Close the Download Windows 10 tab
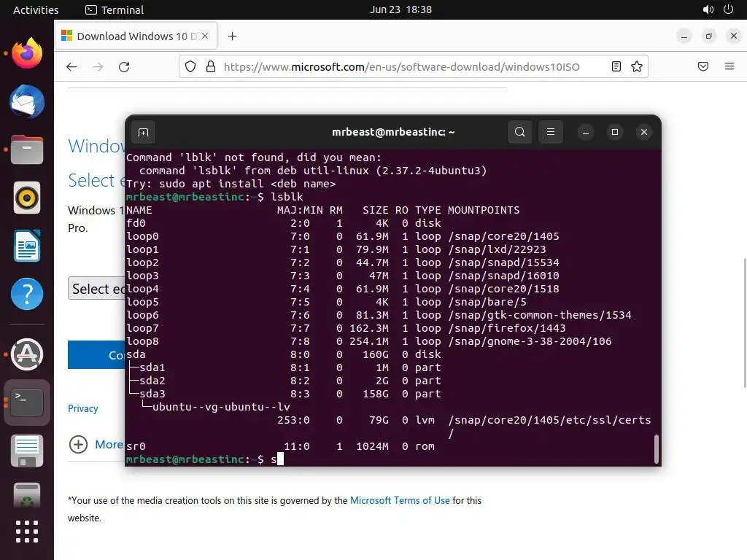 tap(205, 36)
